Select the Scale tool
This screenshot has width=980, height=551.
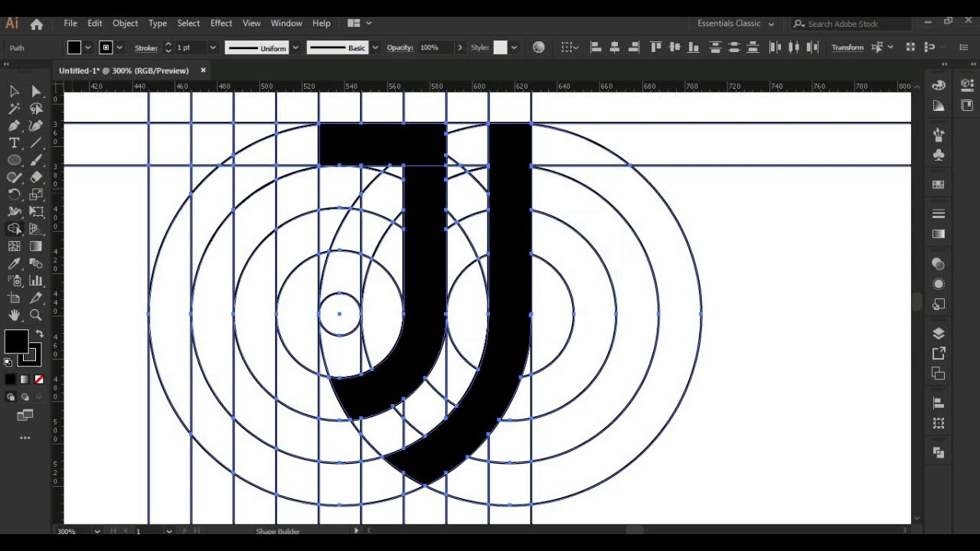click(x=36, y=194)
